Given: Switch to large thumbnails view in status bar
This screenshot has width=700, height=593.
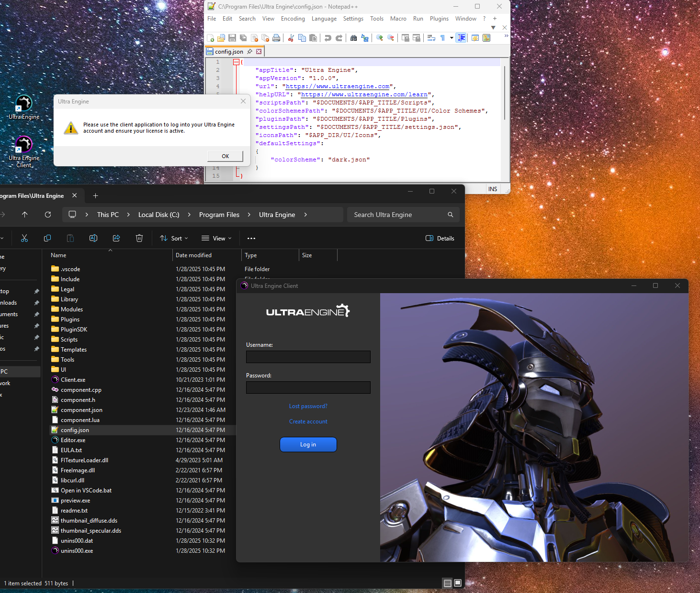Looking at the screenshot, I should [458, 583].
